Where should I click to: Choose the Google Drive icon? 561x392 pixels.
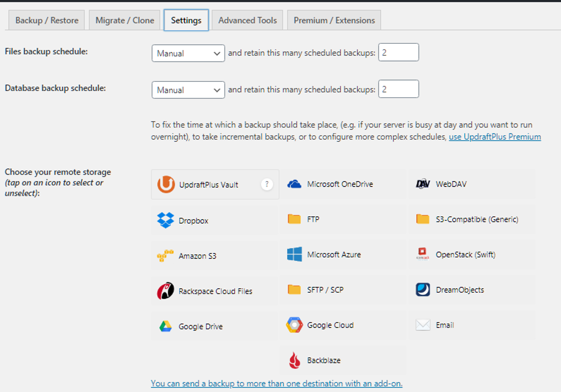pos(166,326)
